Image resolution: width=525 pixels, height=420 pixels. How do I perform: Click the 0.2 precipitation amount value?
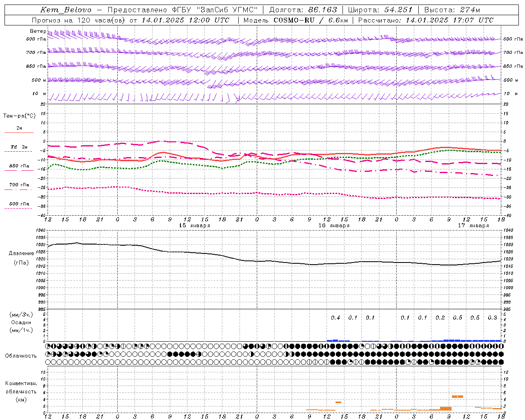tap(440, 318)
